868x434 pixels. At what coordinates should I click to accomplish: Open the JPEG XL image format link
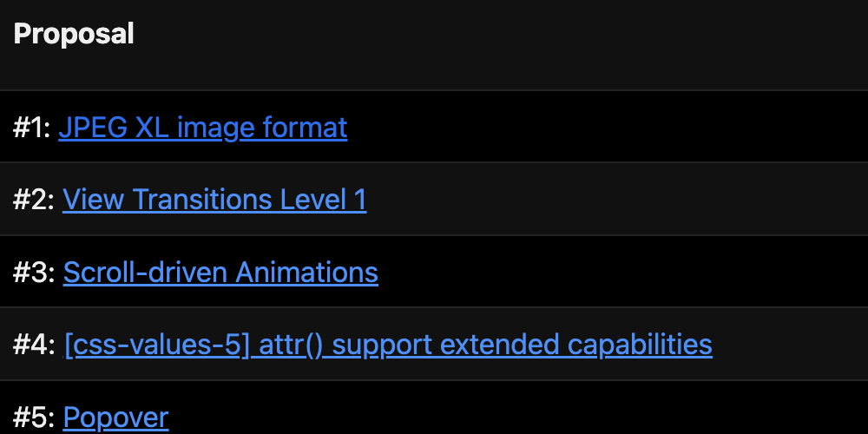pos(202,128)
